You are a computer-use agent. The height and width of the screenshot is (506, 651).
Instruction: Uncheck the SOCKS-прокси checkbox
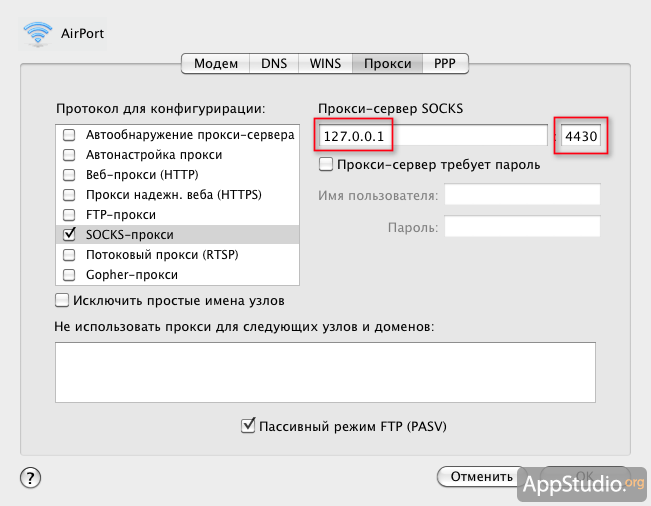pyautogui.click(x=69, y=235)
